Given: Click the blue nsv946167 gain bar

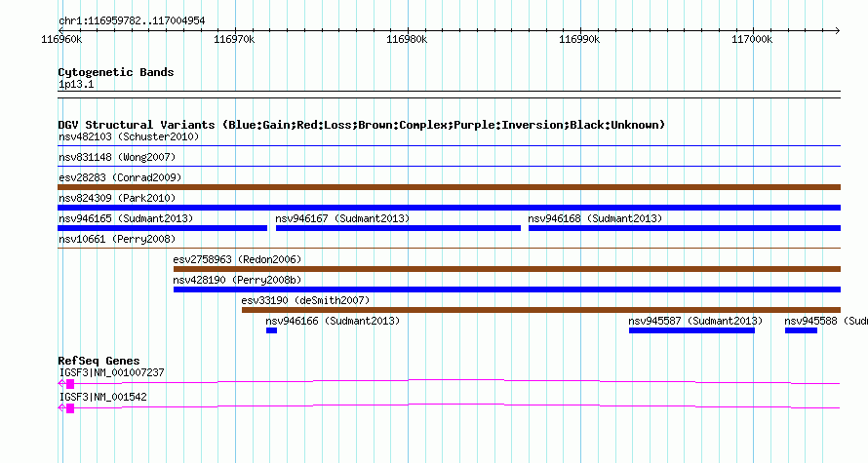Looking at the screenshot, I should [398, 228].
